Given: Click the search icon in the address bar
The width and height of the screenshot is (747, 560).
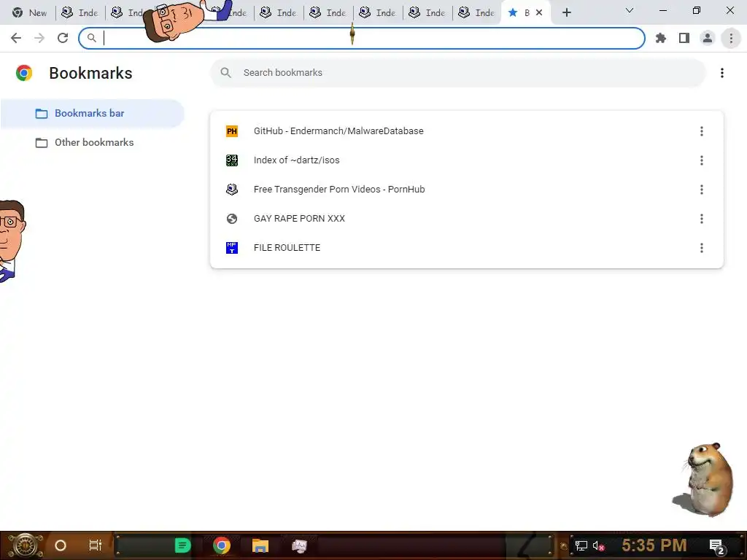Looking at the screenshot, I should (91, 38).
